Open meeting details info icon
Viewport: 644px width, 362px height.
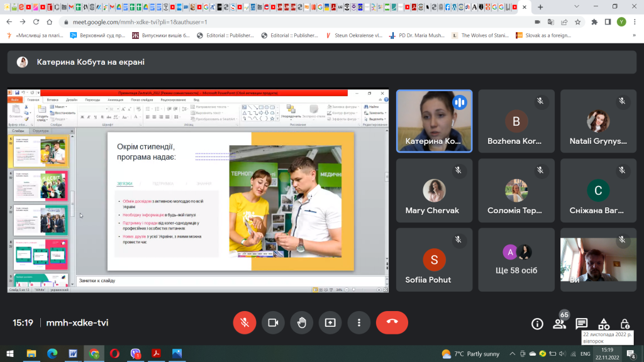[x=537, y=324]
